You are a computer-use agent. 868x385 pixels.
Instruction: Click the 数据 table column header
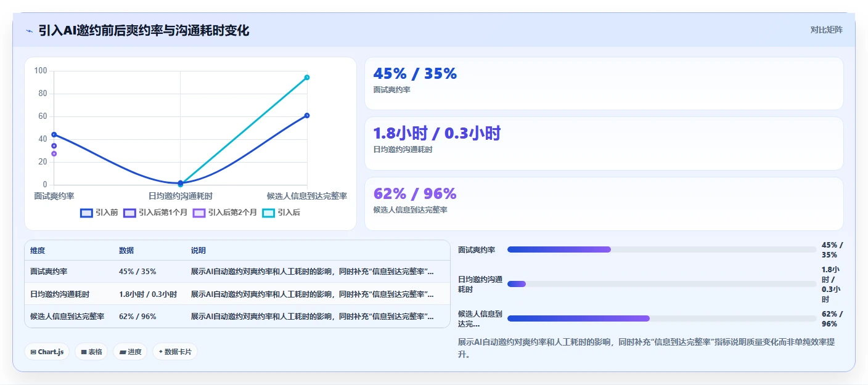pos(126,251)
